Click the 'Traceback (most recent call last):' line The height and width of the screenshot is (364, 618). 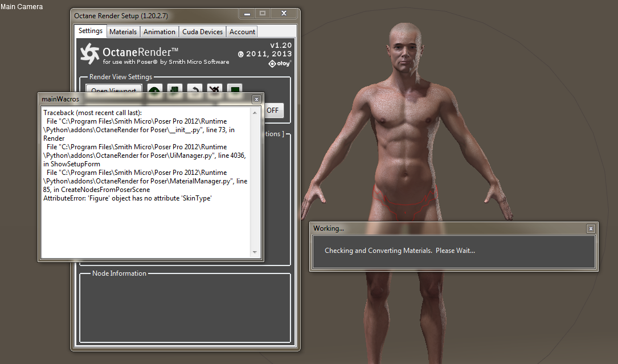click(x=93, y=113)
